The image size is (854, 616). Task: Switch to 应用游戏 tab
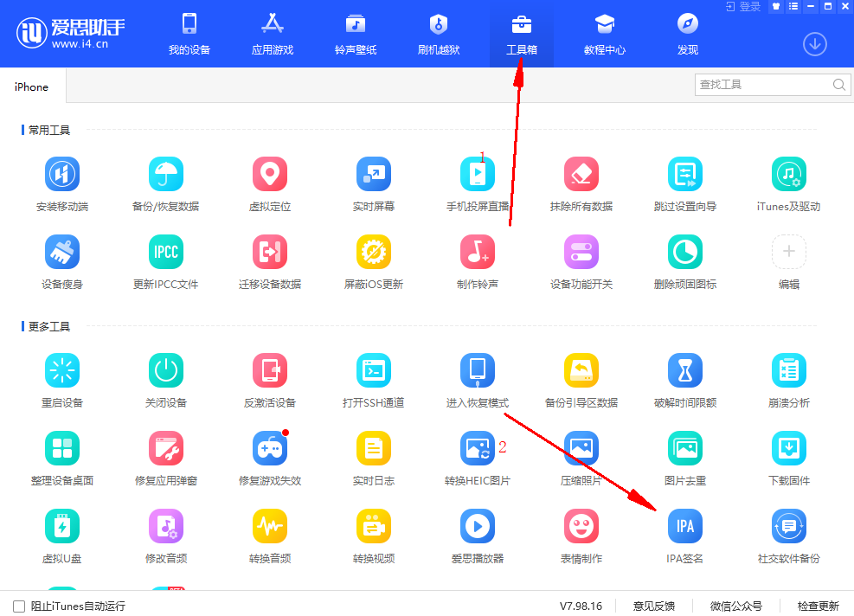pyautogui.click(x=273, y=34)
